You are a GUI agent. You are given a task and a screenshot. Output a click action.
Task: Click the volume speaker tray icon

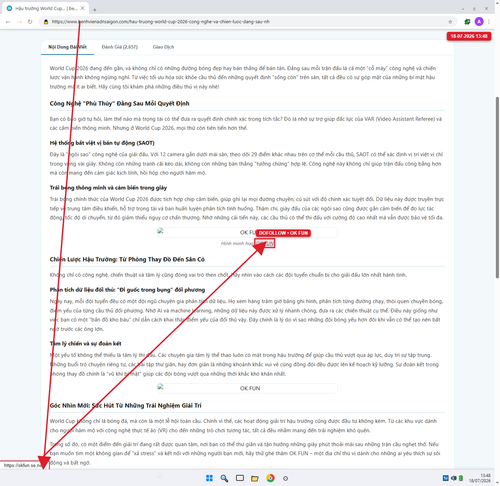453,478
